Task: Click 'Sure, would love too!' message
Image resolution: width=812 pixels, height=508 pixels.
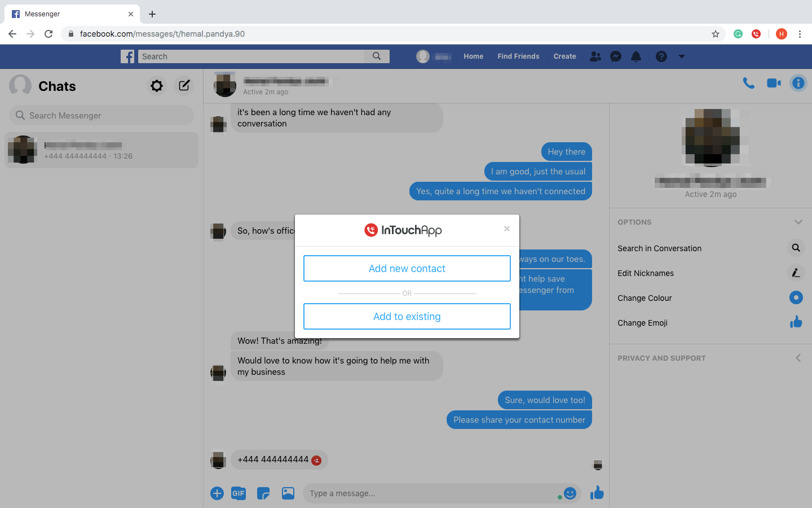Action: coord(545,400)
